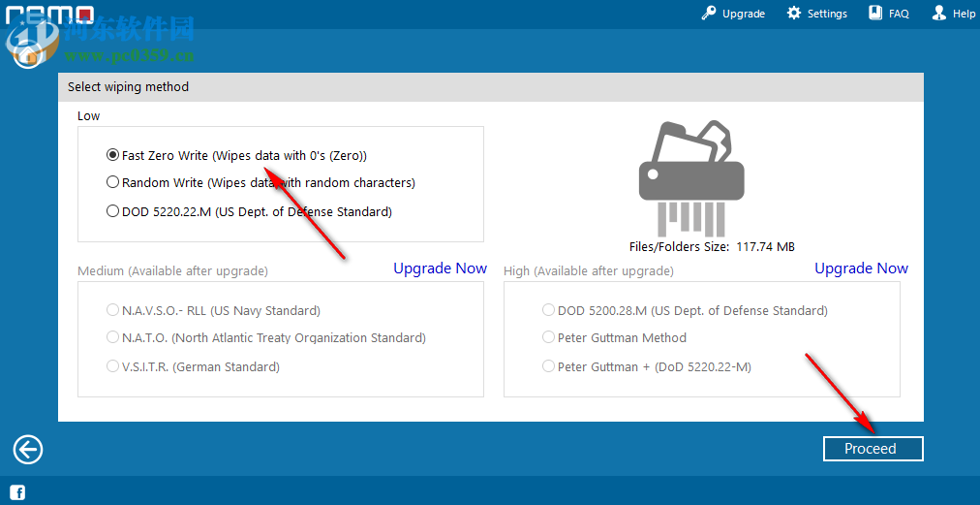
Task: Click 'High (Available after upgrade)' label
Action: click(x=589, y=271)
